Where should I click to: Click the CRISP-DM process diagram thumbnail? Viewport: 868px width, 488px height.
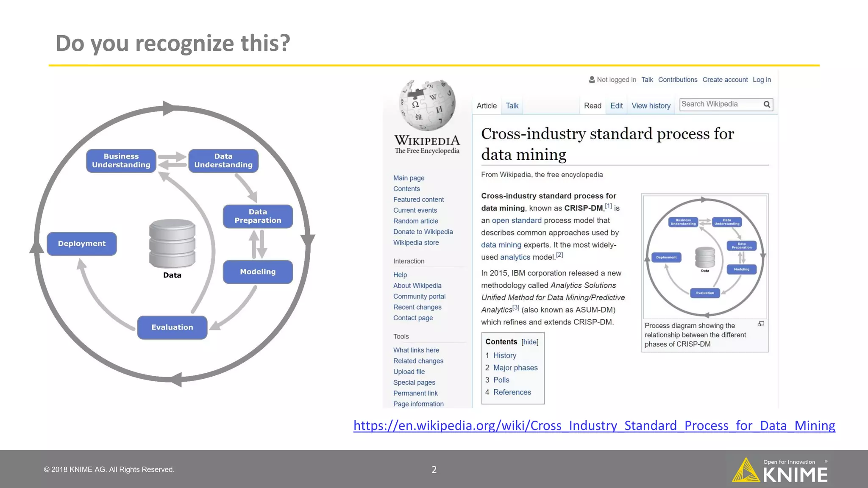pyautogui.click(x=704, y=257)
